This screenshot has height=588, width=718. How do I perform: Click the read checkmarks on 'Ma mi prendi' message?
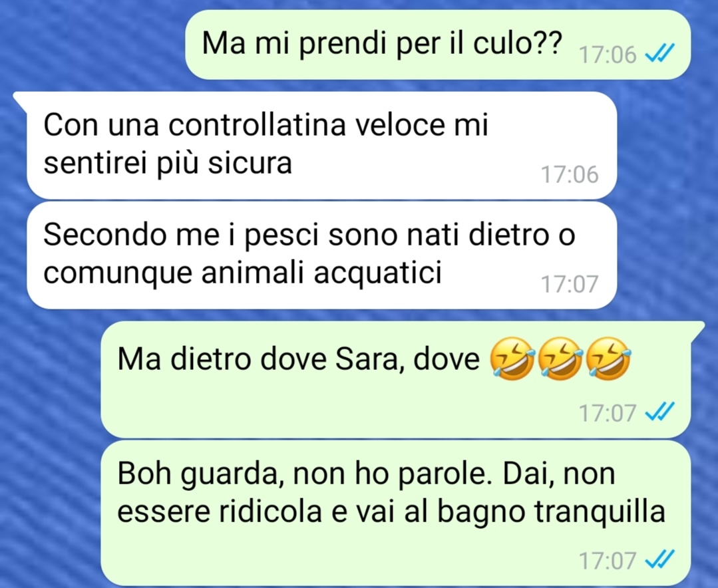pos(659,54)
